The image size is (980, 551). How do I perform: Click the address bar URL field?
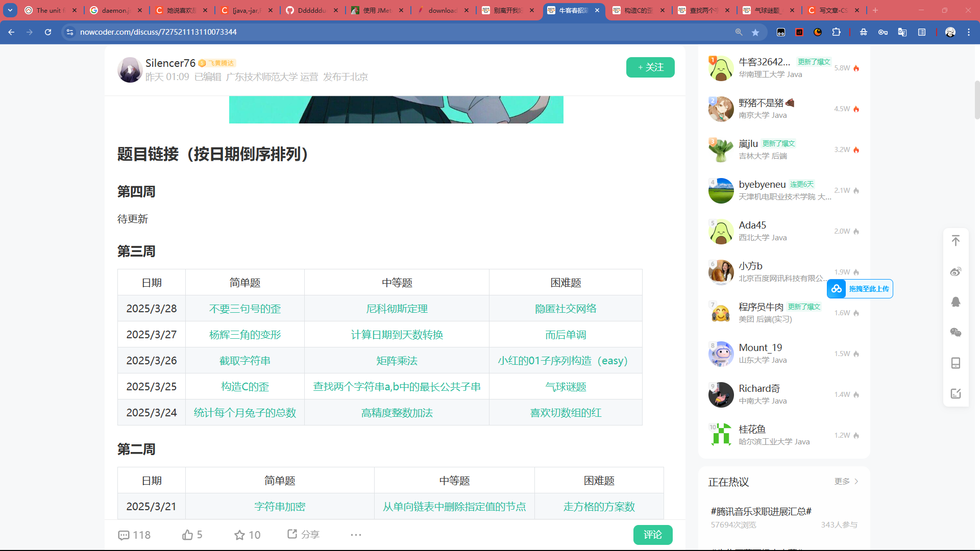(x=398, y=32)
